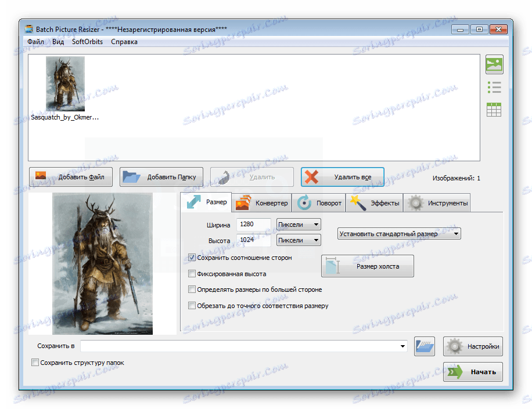
Task: Select the Sasquatch_by_Okmer thumbnail
Action: click(x=65, y=84)
